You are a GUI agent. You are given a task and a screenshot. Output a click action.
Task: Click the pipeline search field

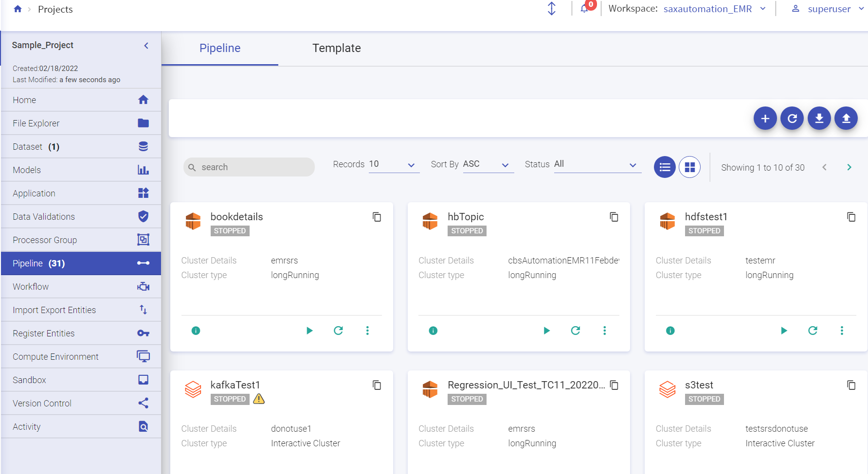249,167
